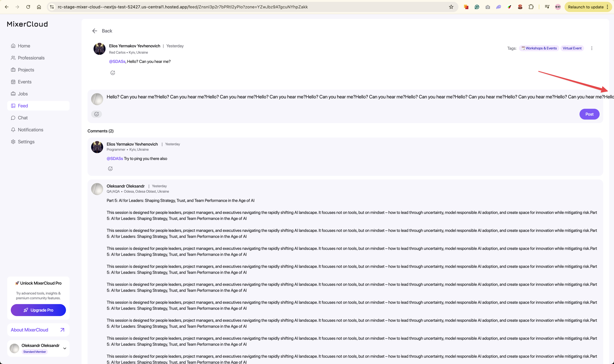Open the three-dot post options menu
This screenshot has width=614, height=364.
592,48
